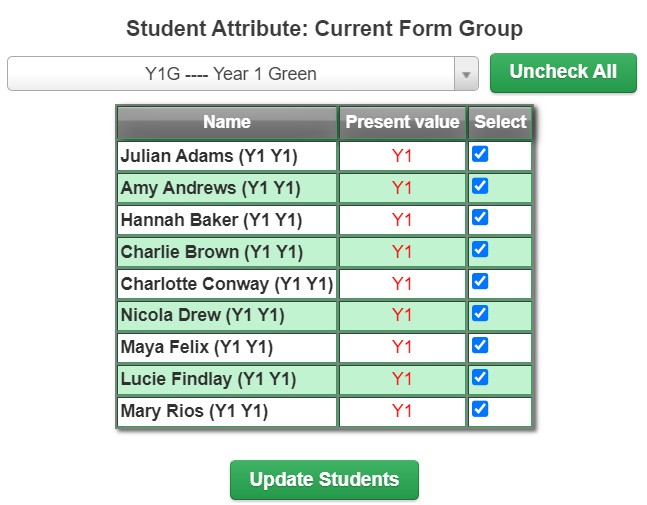This screenshot has width=647, height=505.
Task: Click the Update Students button
Action: coord(324,480)
